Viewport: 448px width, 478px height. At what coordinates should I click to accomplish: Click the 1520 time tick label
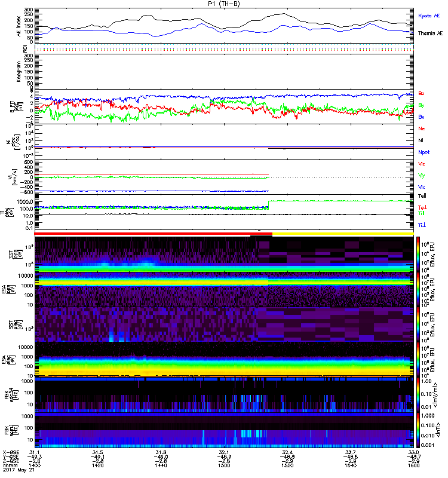[x=287, y=465]
